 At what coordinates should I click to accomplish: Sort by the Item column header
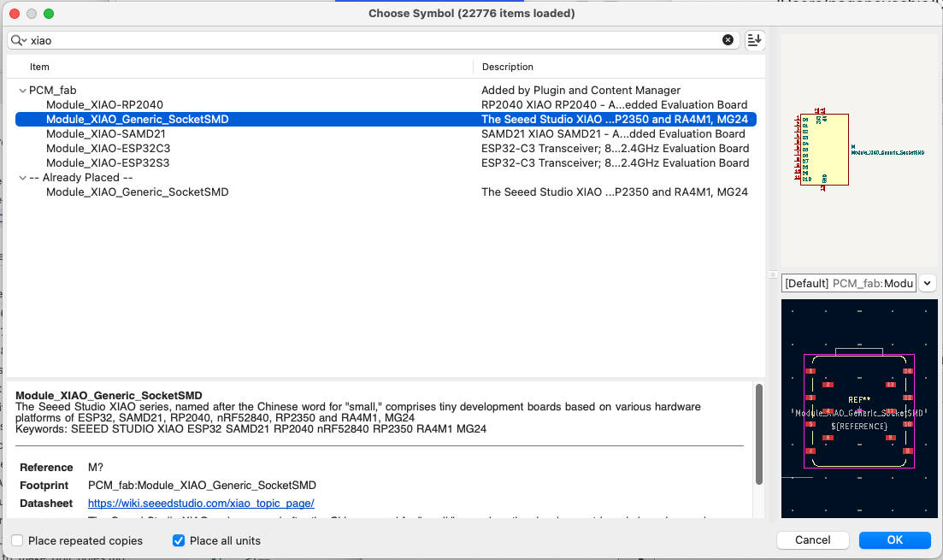(x=40, y=67)
